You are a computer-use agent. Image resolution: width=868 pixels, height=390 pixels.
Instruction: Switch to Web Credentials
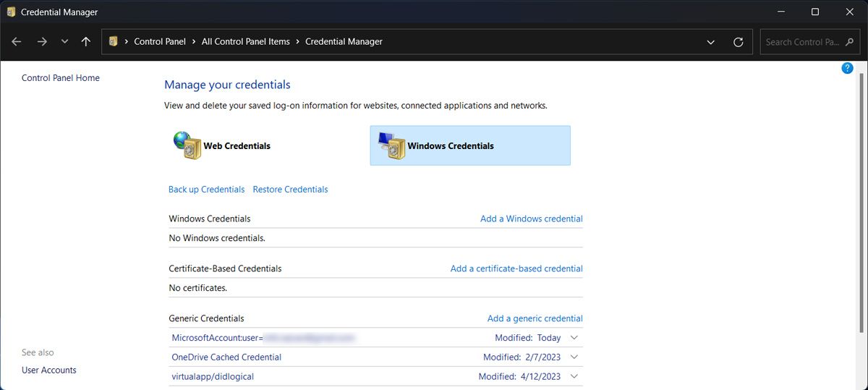[237, 145]
